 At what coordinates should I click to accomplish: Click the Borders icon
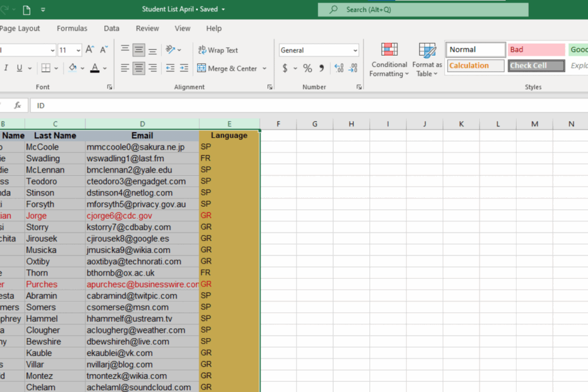tap(46, 68)
